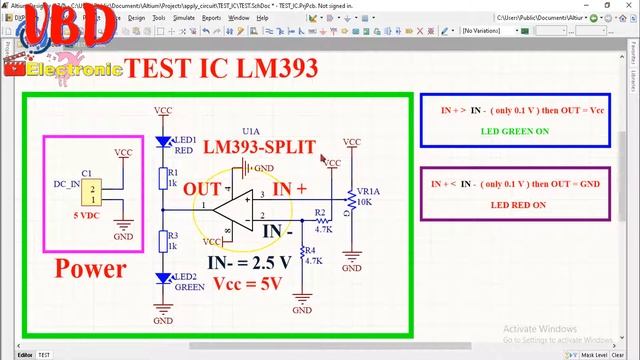
Task: Select the VCC power port tool
Action: (x=333, y=31)
